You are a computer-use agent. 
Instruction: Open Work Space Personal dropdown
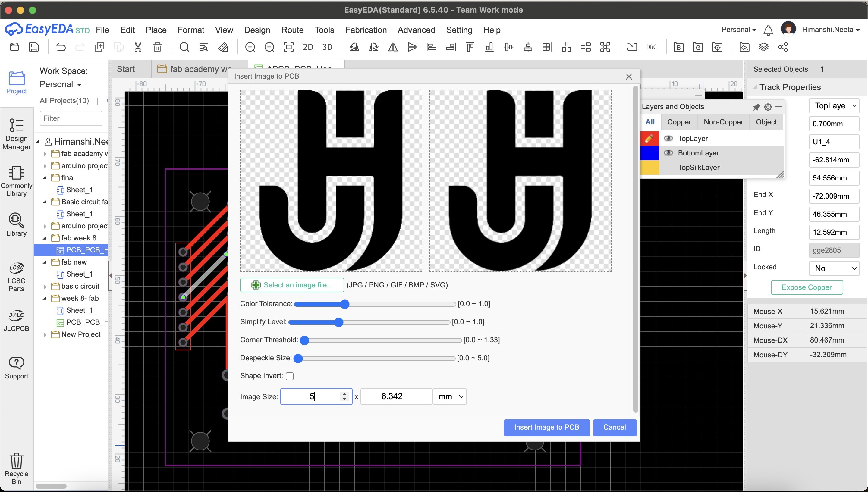coord(61,84)
